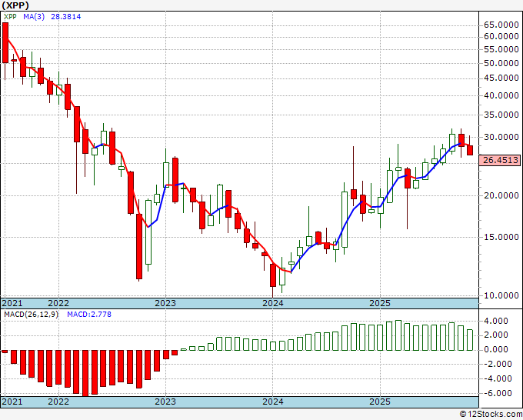The width and height of the screenshot is (523, 420).
Task: Click the last green MACD histogram bar
Action: pyautogui.click(x=470, y=340)
